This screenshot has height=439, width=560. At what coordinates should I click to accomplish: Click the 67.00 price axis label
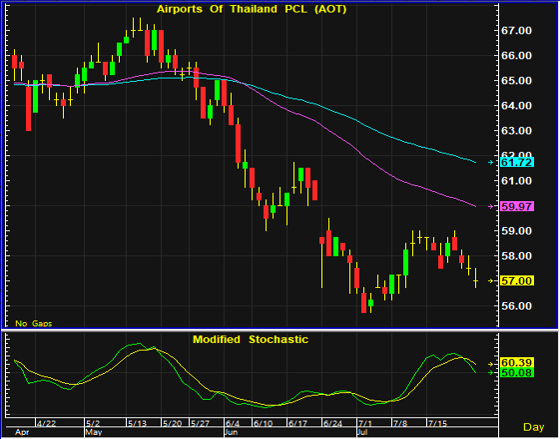(516, 31)
